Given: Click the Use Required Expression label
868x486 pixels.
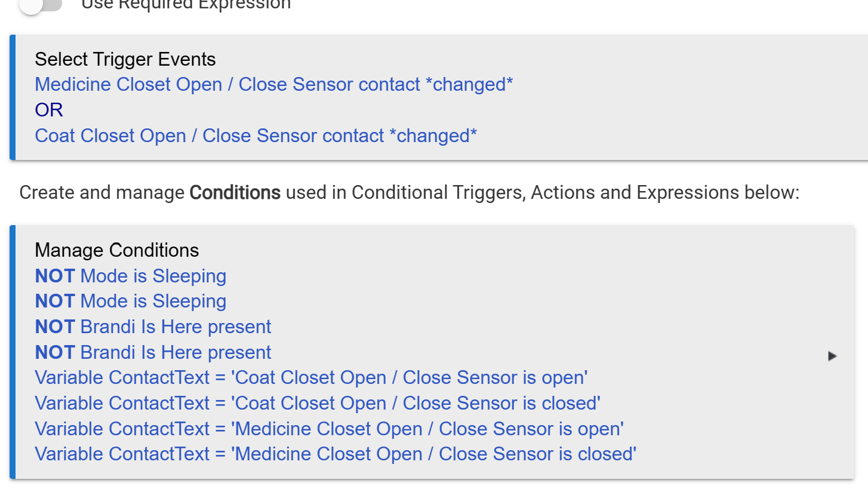Looking at the screenshot, I should [x=186, y=5].
